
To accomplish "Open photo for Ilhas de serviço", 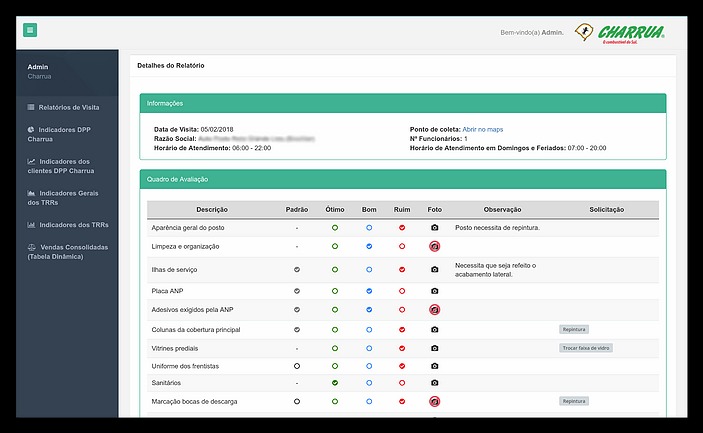I will pos(434,270).
